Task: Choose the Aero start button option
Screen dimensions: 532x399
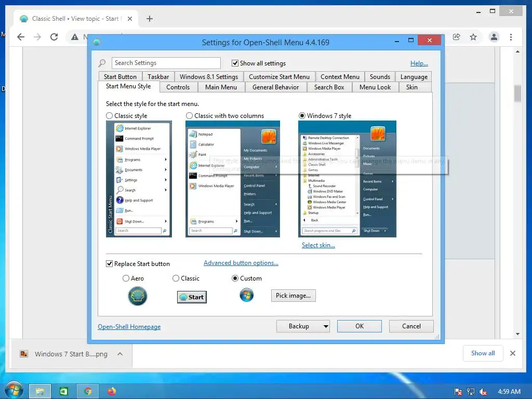Action: pos(126,278)
